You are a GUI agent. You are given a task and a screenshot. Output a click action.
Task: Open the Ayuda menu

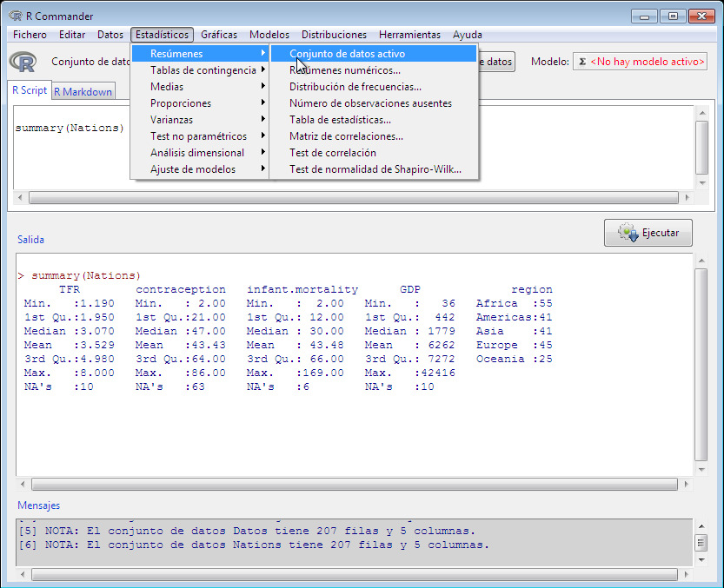click(x=468, y=35)
